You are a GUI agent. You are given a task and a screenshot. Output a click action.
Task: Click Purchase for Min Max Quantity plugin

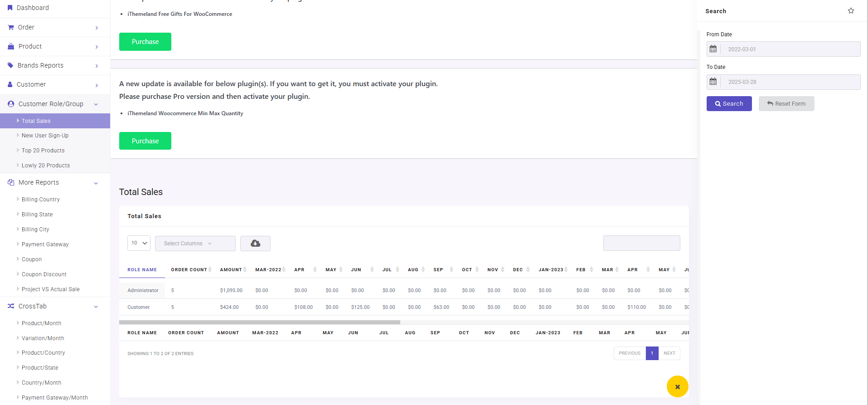pyautogui.click(x=145, y=141)
